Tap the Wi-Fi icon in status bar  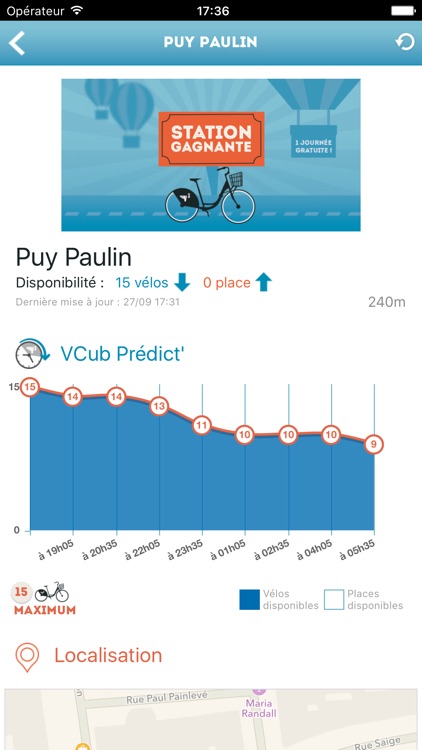[x=76, y=10]
